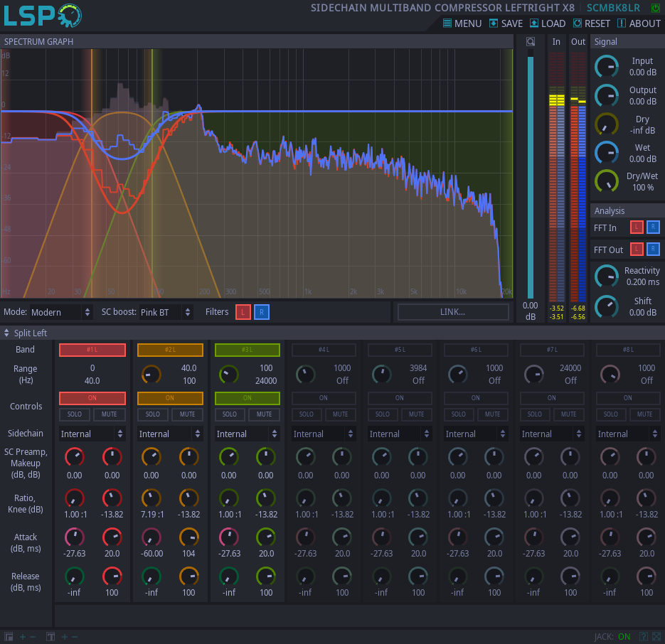The width and height of the screenshot is (665, 644).
Task: Click SAVE in the top bar
Action: point(506,23)
